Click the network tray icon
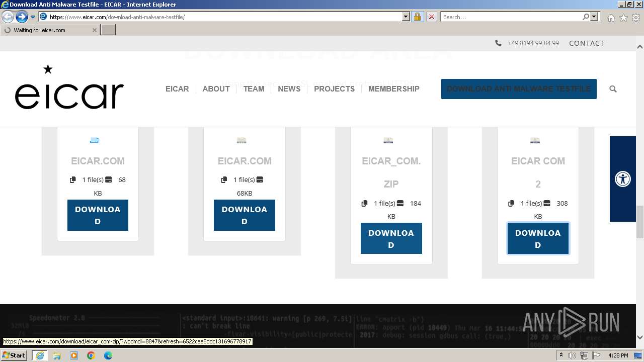 click(x=584, y=355)
